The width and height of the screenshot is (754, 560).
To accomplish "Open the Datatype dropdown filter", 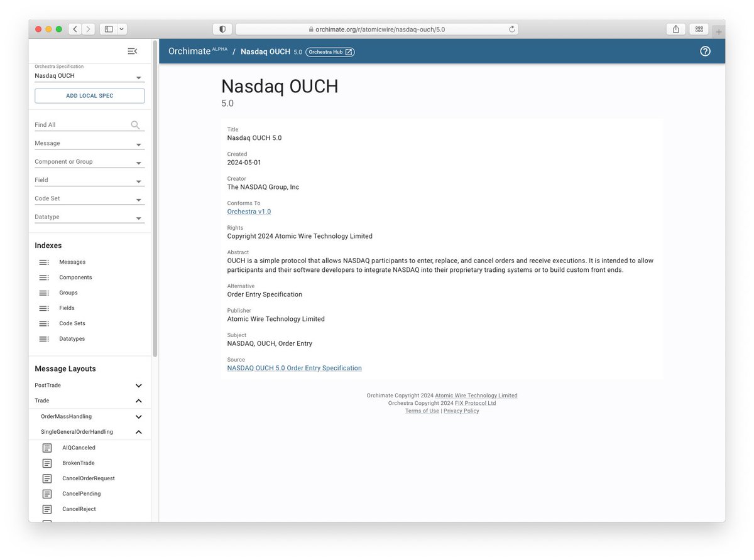I will point(89,217).
